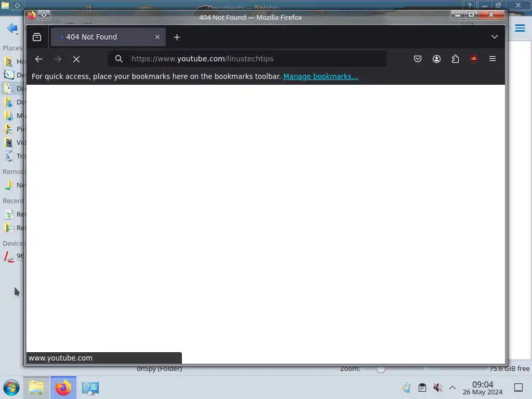This screenshot has width=532, height=399.
Task: Save page to Pocket
Action: (418, 59)
